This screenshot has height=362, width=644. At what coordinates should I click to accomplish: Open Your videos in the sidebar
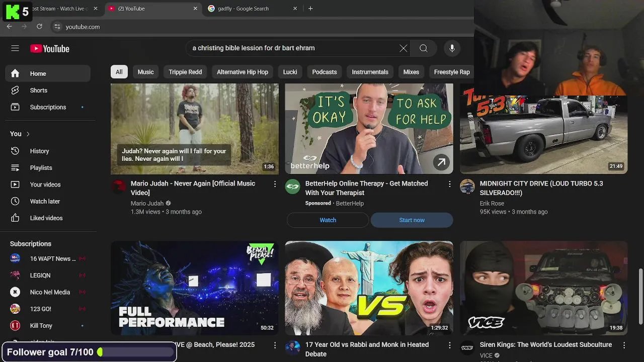[x=48, y=185]
